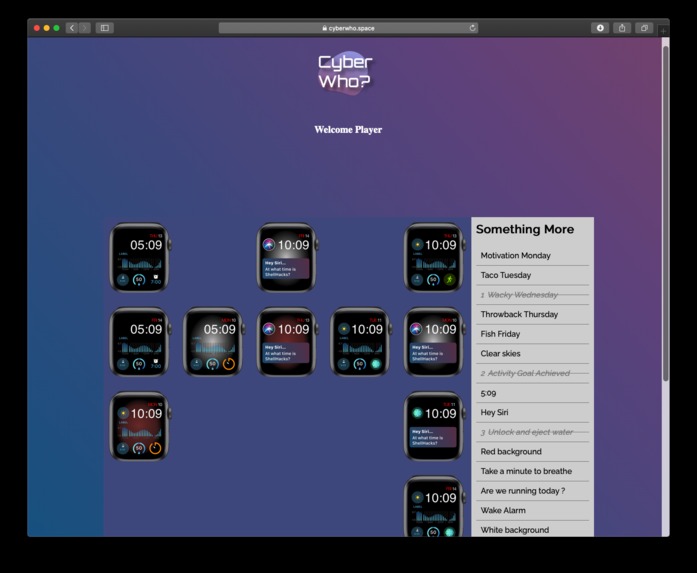The image size is (697, 573).
Task: Pick the 05:09 FRI 14 alarm watch
Action: [x=140, y=341]
